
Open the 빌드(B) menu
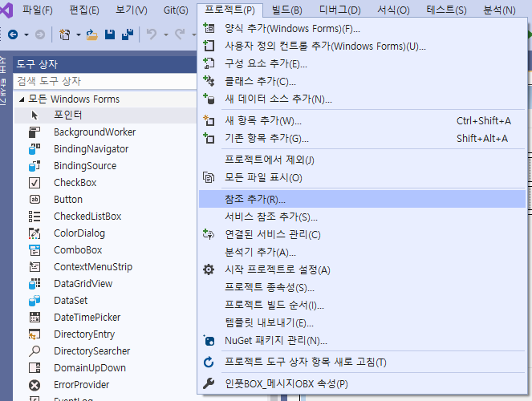[x=287, y=10]
